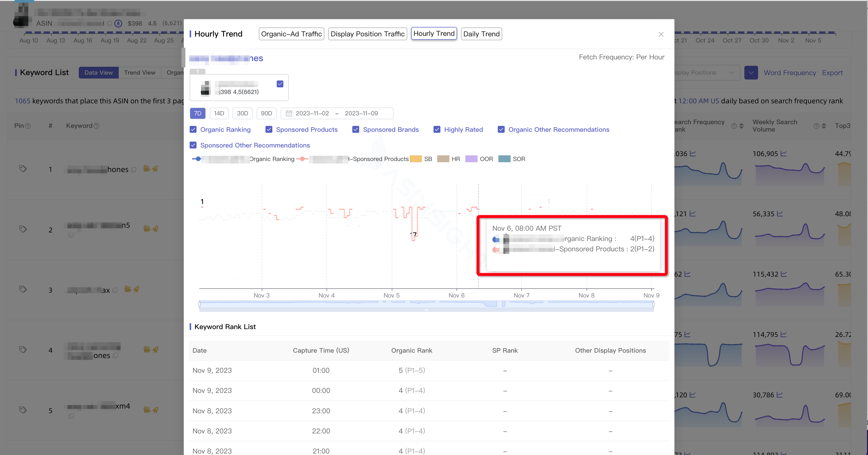Select the 30D range button

point(242,113)
